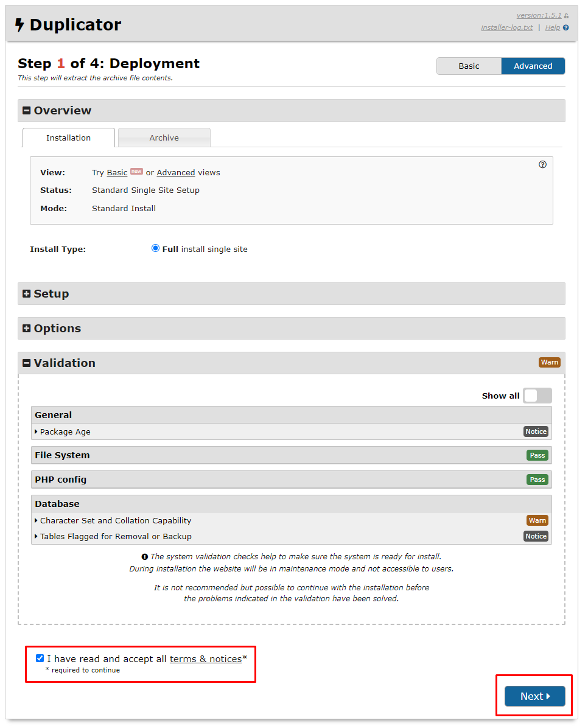Open the Installation tab
The width and height of the screenshot is (588, 726).
(69, 138)
